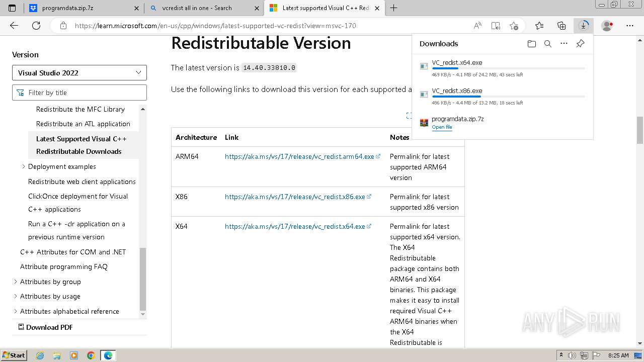Viewport: 644px width, 362px height.
Task: Select the Microsoft Edge taskbar button
Action: (108, 355)
